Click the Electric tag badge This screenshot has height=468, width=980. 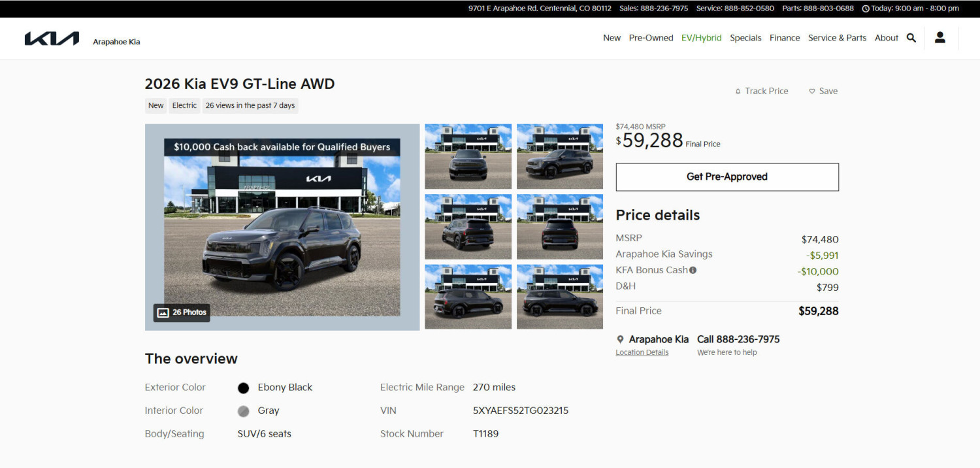point(184,105)
